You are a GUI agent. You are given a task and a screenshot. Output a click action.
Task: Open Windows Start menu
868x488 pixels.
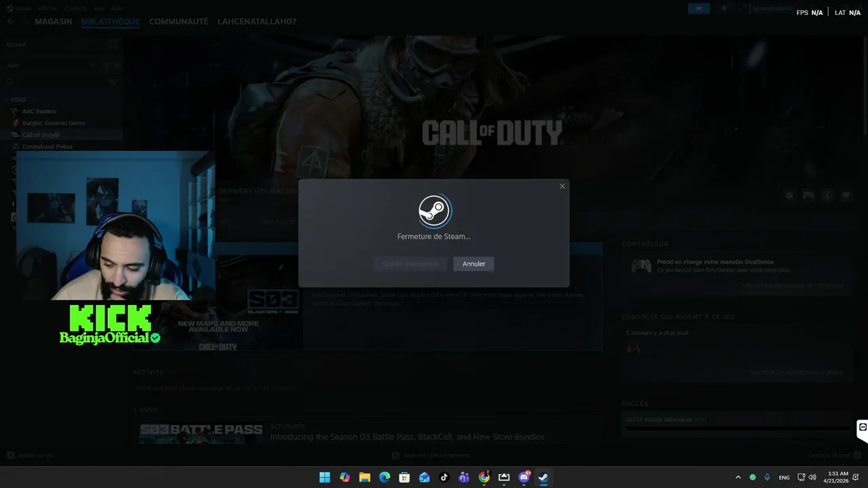pos(325,477)
